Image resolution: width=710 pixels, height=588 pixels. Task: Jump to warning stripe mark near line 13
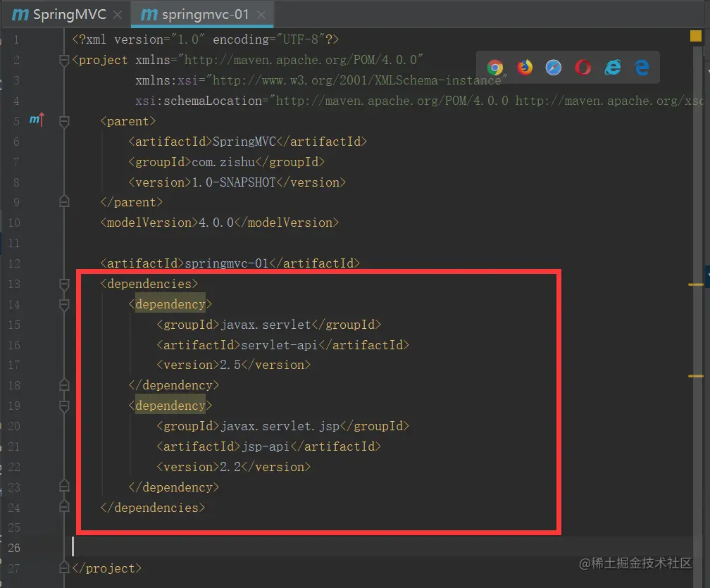coord(695,284)
